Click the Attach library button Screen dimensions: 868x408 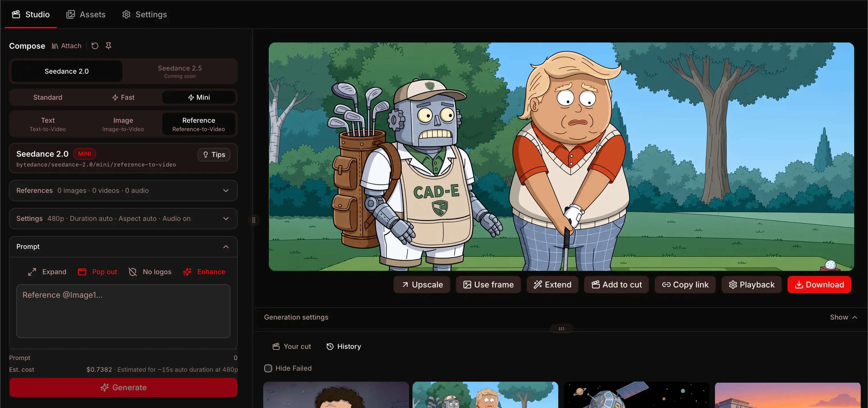click(x=67, y=46)
